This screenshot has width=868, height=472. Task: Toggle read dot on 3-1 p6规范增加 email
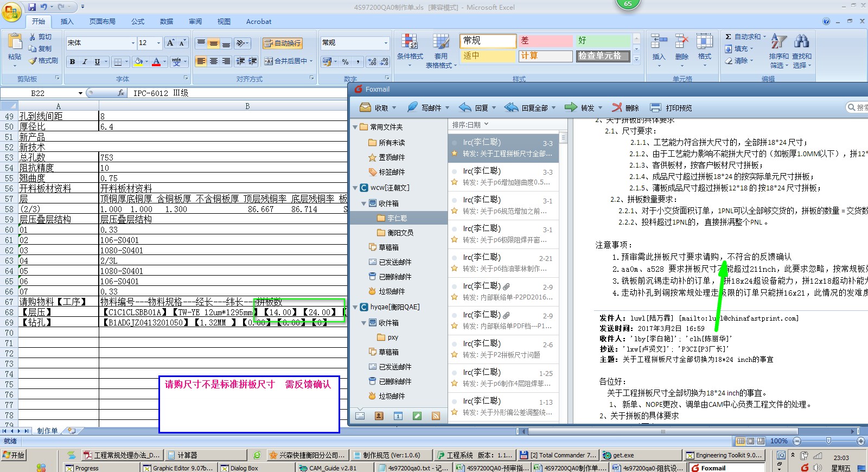[455, 200]
